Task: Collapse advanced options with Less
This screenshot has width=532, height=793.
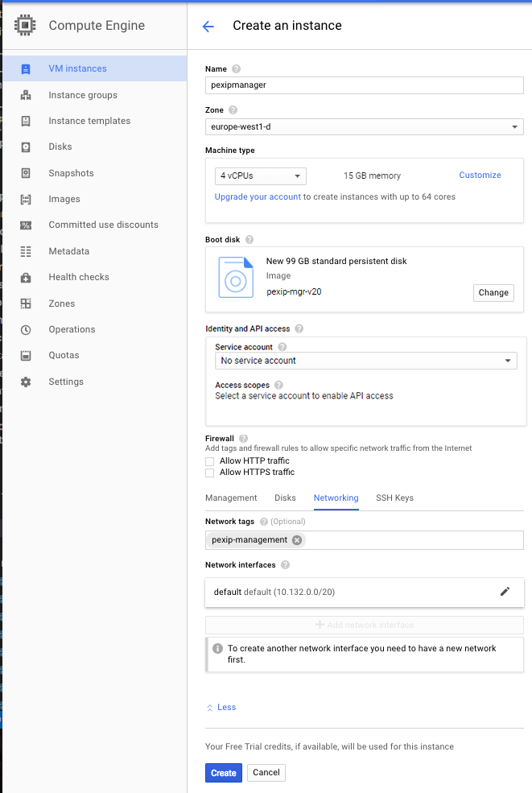Action: (x=221, y=707)
